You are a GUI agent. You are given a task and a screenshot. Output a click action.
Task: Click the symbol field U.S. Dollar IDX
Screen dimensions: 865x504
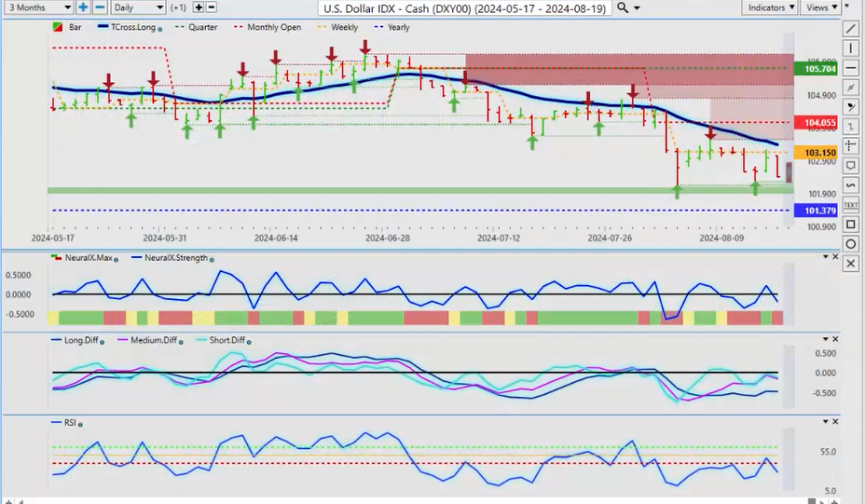[x=464, y=7]
